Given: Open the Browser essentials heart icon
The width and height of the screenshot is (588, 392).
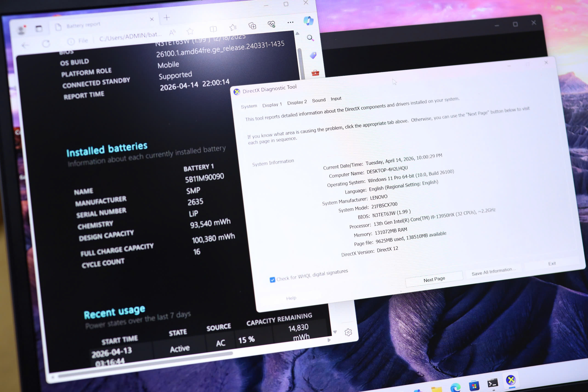Looking at the screenshot, I should [x=271, y=24].
